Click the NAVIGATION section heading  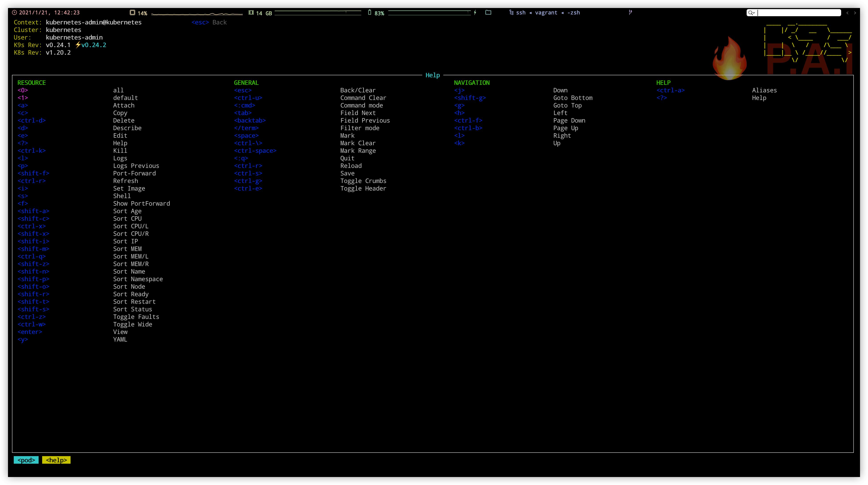(471, 83)
